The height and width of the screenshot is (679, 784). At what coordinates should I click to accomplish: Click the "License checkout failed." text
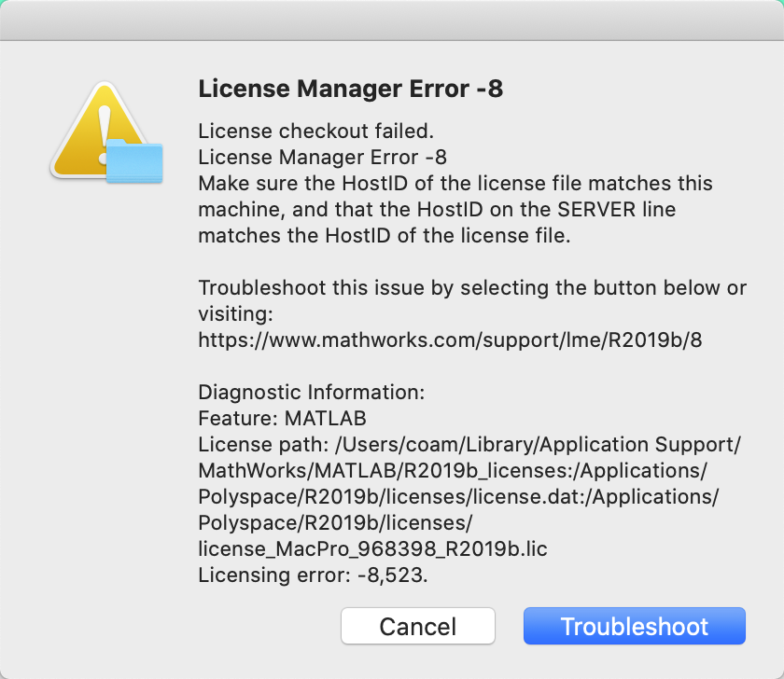click(x=302, y=132)
